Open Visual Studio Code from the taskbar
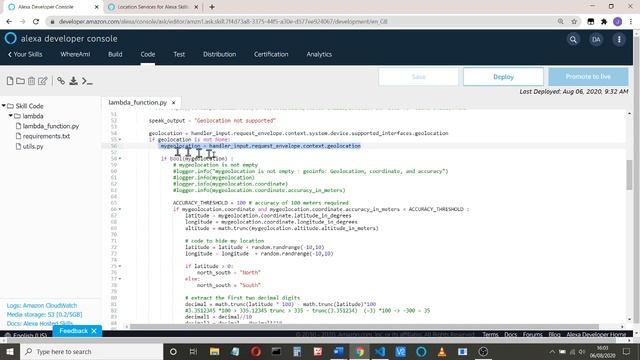Viewport: 640px width, 360px height. [380, 351]
